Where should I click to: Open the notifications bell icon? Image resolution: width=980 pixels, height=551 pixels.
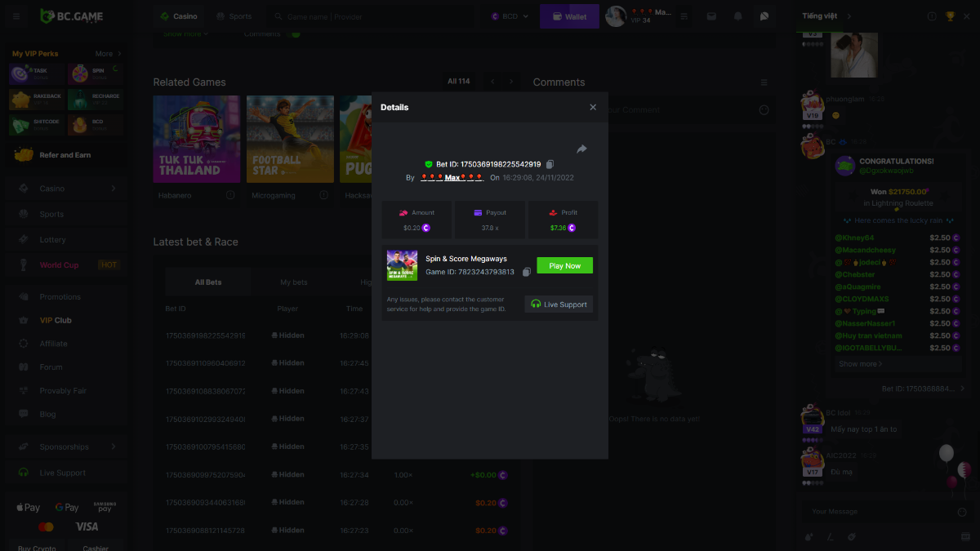click(738, 16)
